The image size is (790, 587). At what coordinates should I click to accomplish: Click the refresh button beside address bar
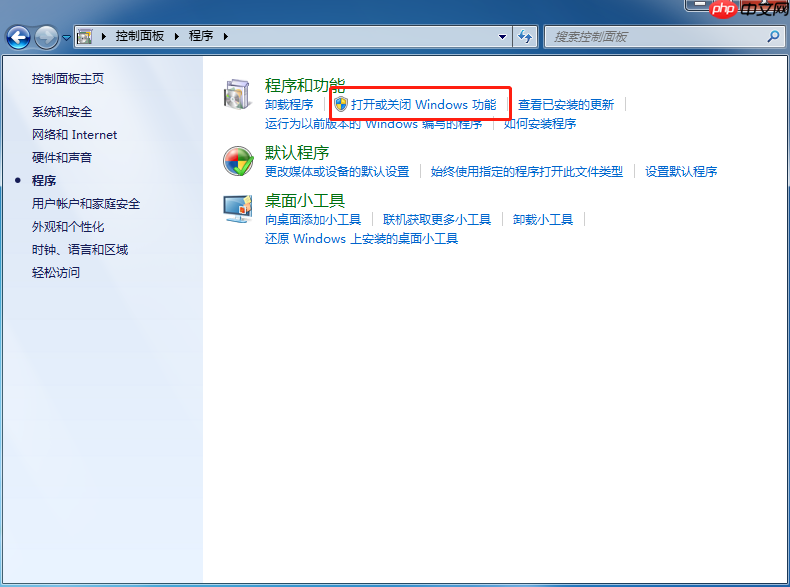point(525,37)
